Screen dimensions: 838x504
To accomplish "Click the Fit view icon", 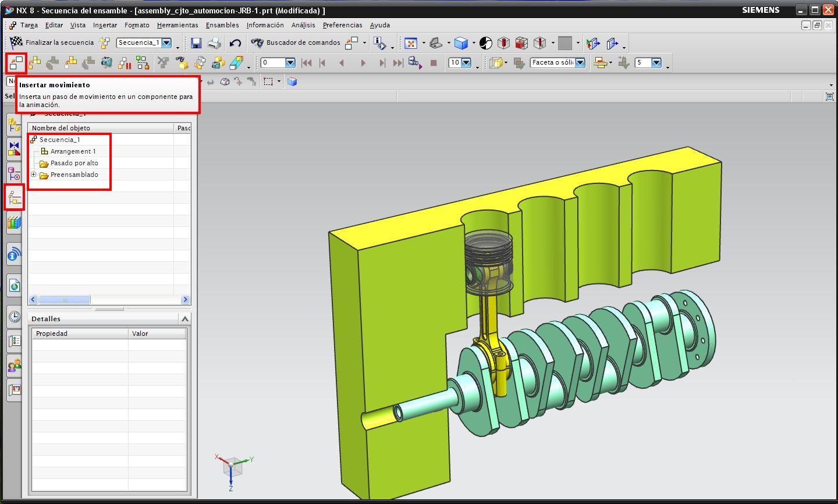I will (x=411, y=43).
